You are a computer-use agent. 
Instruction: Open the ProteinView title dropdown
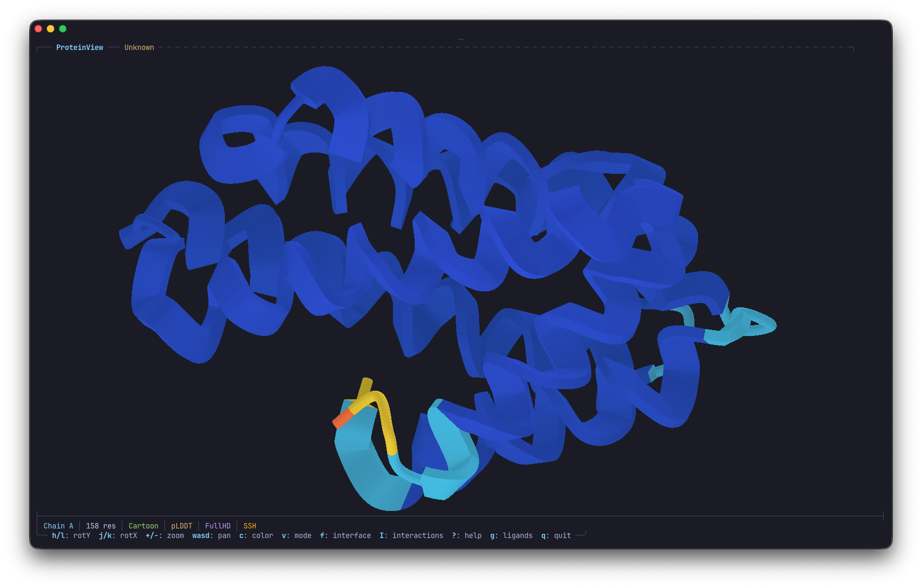[x=79, y=47]
